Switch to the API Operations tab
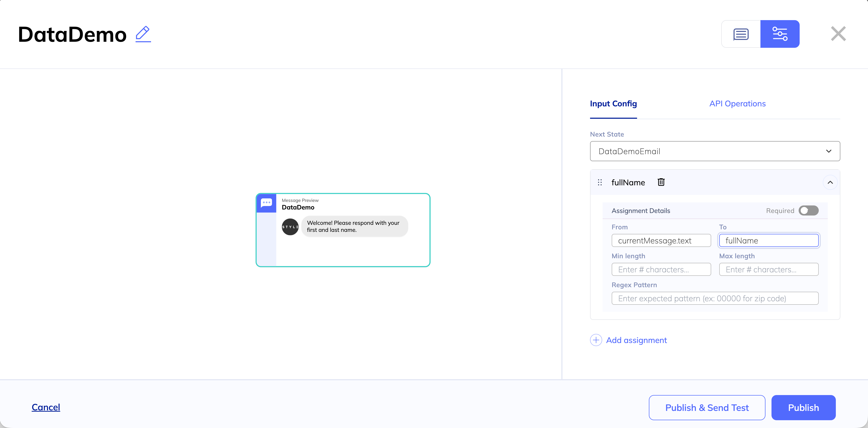 [x=737, y=104]
